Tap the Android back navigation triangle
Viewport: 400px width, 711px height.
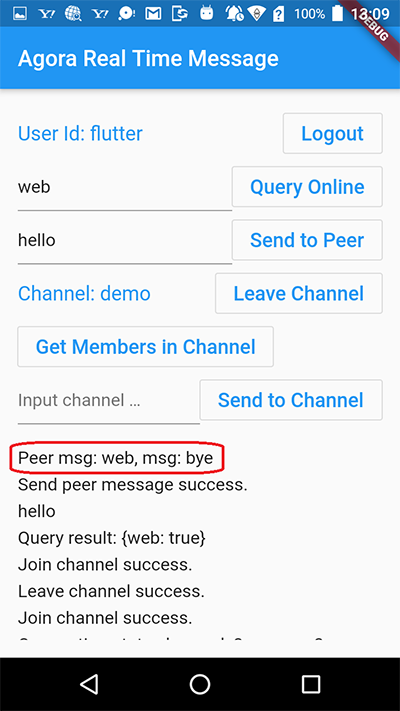89,684
